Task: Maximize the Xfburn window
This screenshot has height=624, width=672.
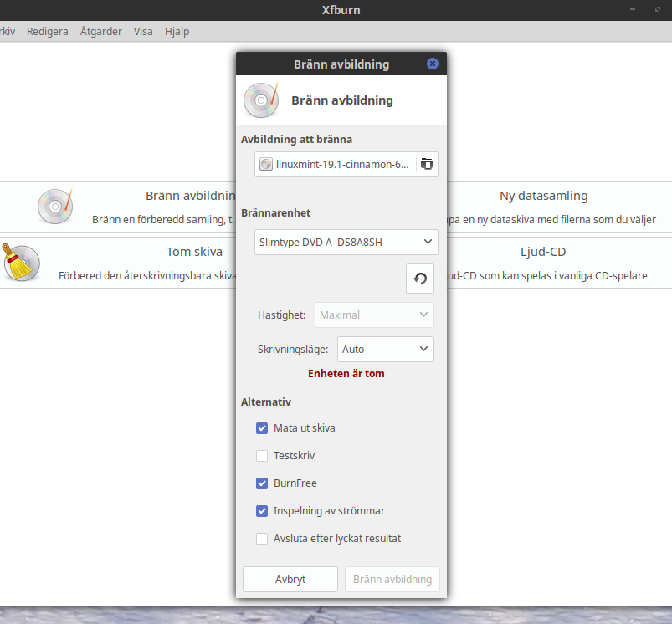Action: (x=658, y=9)
